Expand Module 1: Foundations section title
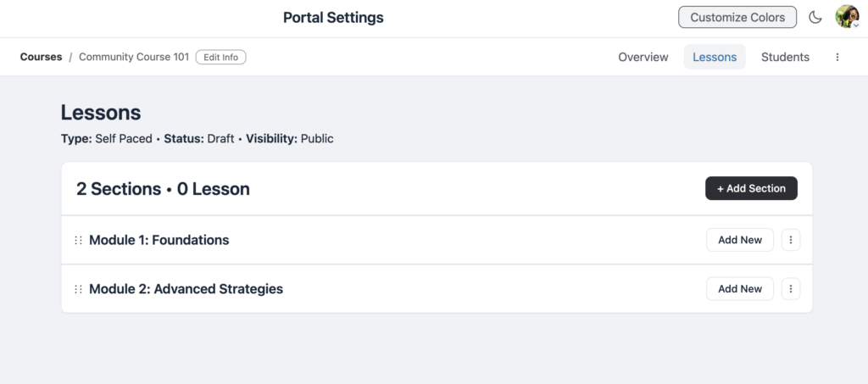Viewport: 868px width, 384px height. point(159,240)
